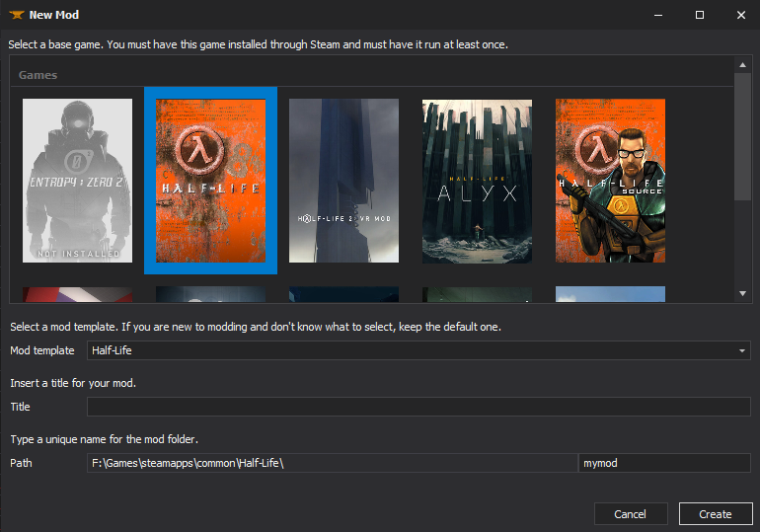Pick the Half-Life Alyx game cover
Image resolution: width=760 pixels, height=532 pixels.
pyautogui.click(x=477, y=182)
